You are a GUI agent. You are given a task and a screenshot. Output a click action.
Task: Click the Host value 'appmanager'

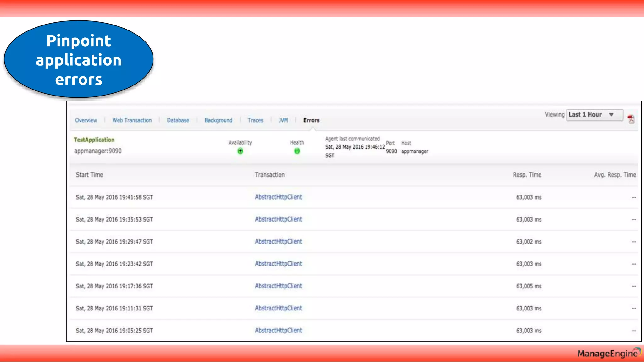(414, 151)
